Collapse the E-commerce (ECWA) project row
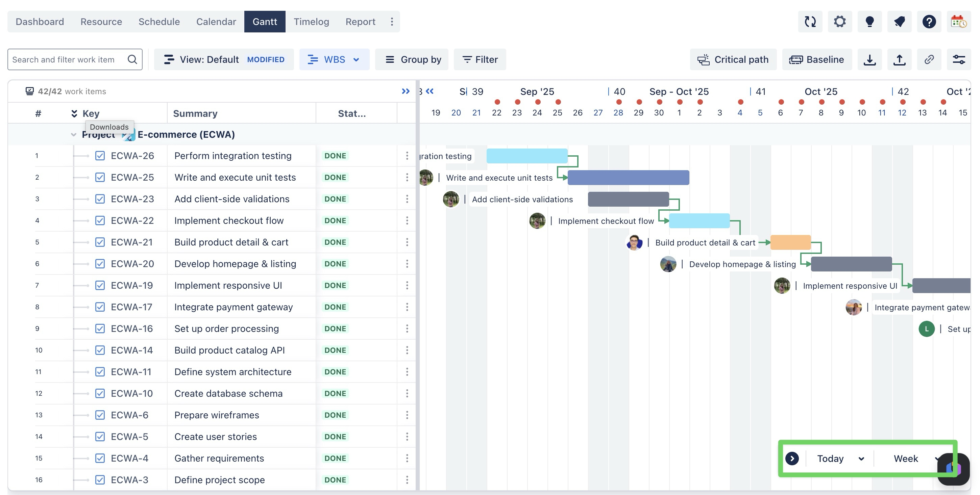This screenshot has height=495, width=980. pyautogui.click(x=73, y=135)
